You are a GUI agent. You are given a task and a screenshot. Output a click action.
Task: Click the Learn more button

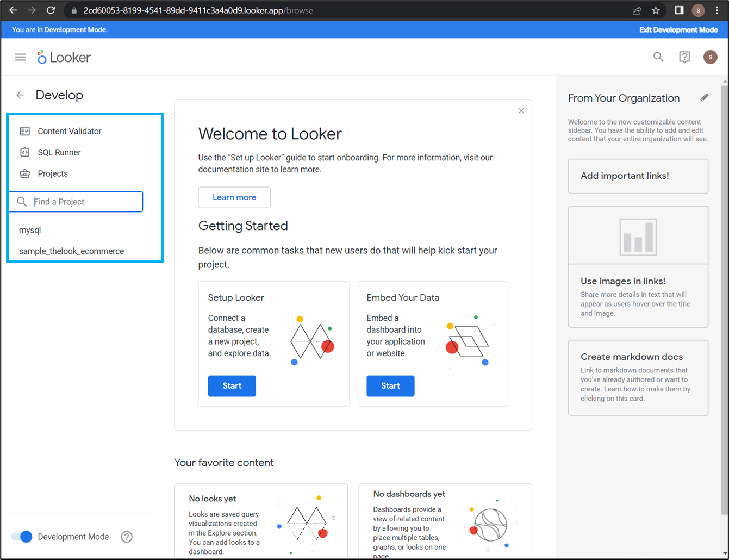234,197
